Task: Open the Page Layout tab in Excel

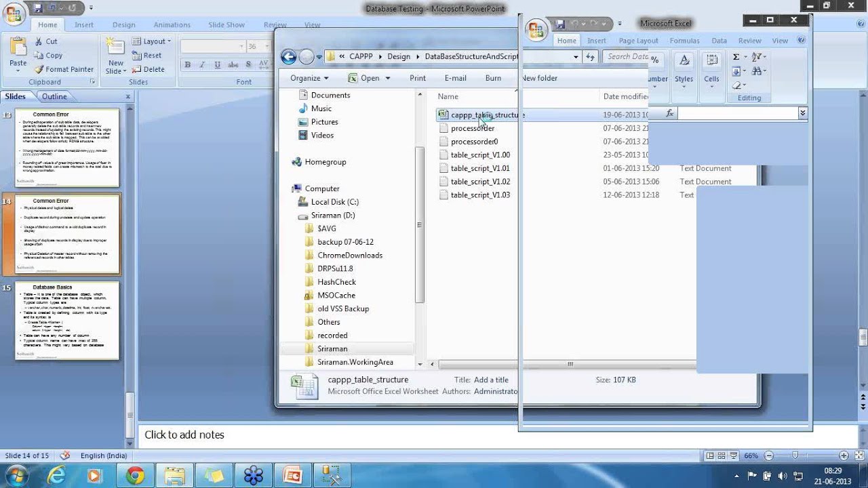Action: 638,41
